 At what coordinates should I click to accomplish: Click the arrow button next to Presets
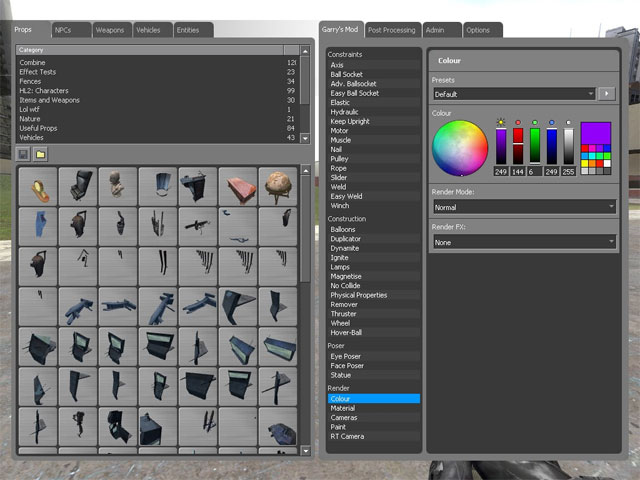coord(607,94)
